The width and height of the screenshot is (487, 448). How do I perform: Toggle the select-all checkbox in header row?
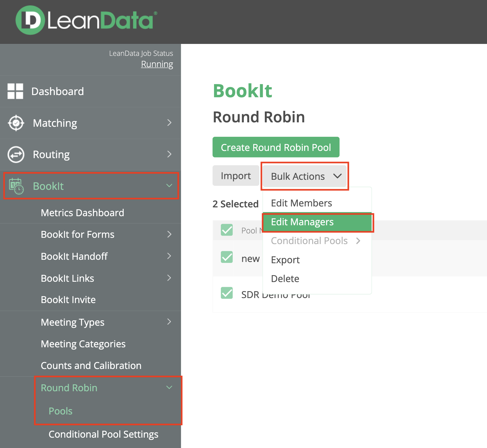point(227,230)
